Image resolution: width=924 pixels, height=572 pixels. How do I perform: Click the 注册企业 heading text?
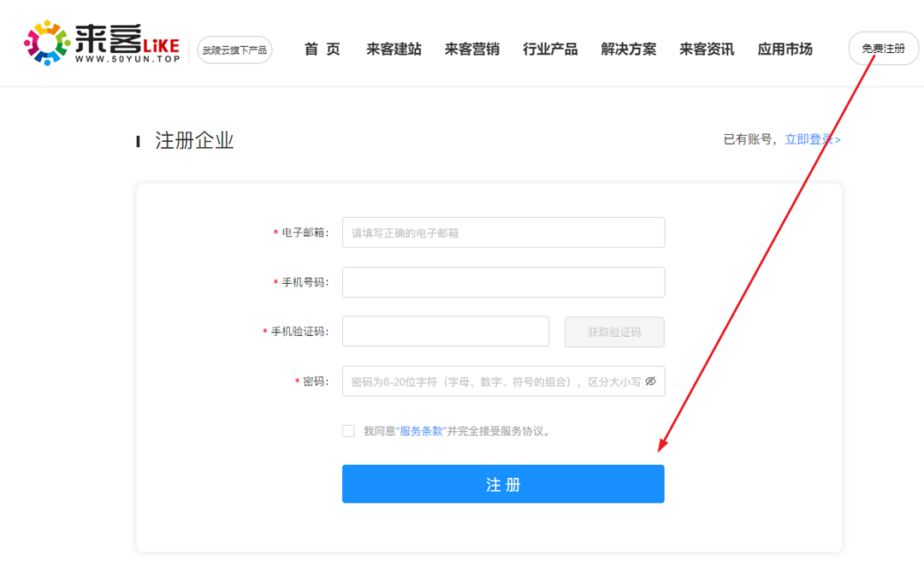tap(194, 141)
